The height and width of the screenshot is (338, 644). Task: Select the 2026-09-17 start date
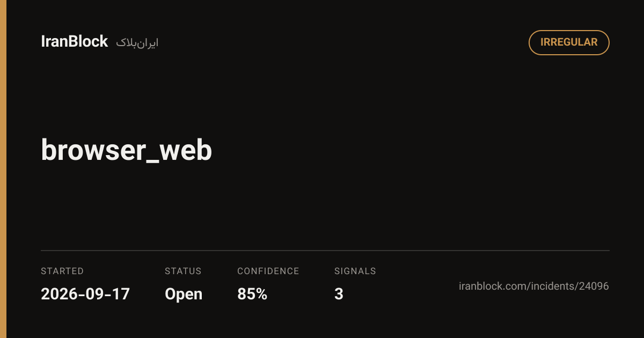pos(85,294)
